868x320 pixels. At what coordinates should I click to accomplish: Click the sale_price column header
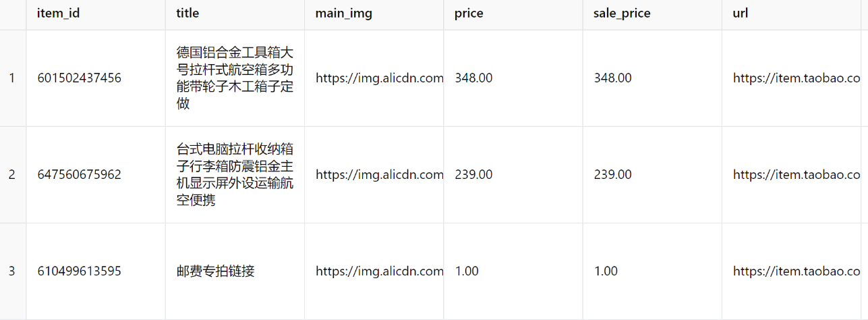click(622, 14)
